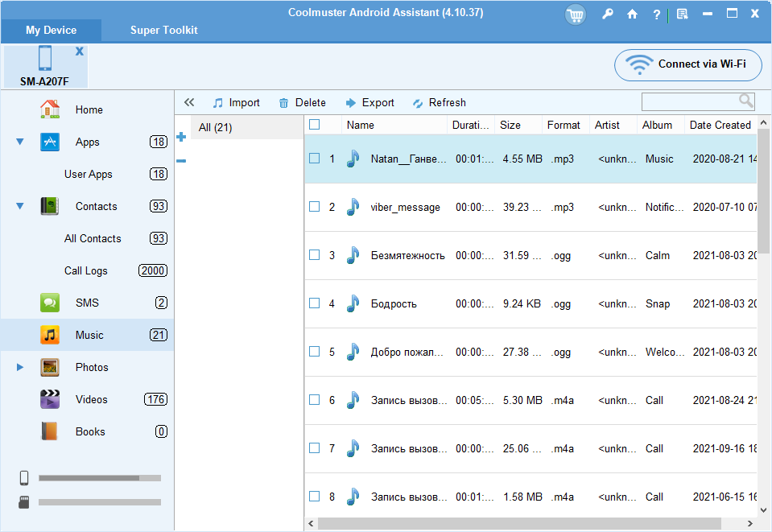Click the phone storage usage bar
The image size is (772, 532).
(100, 478)
